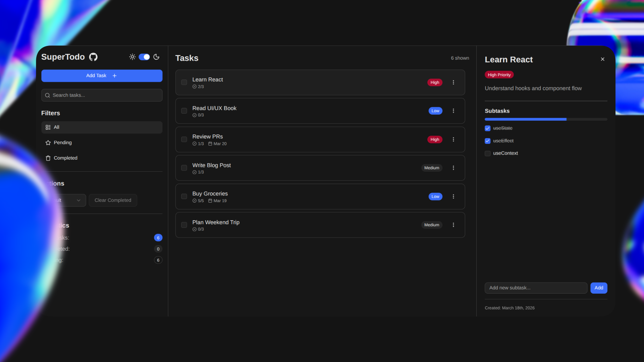This screenshot has width=644, height=362.
Task: Select the All filter
Action: (102, 127)
